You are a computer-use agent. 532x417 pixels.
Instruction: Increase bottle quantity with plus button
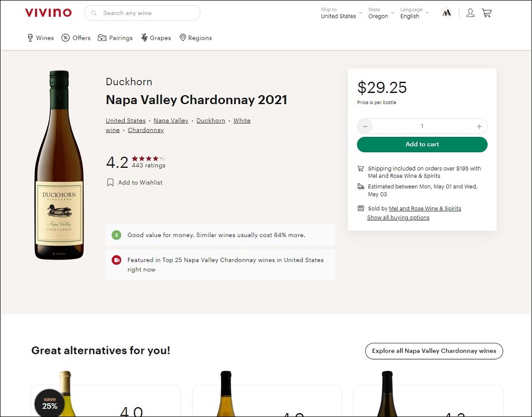pyautogui.click(x=479, y=126)
